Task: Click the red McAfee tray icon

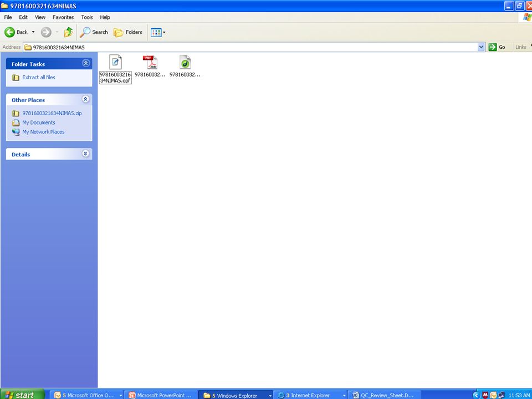Action: point(485,395)
